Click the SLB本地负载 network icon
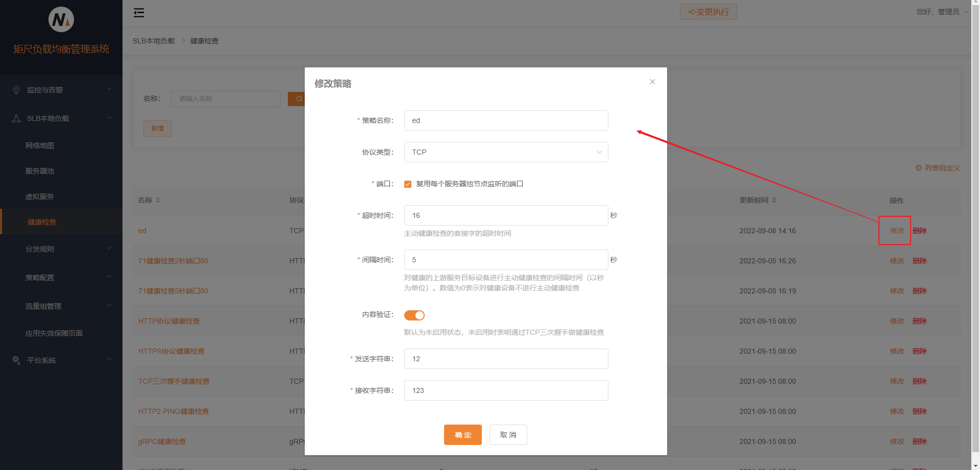Viewport: 980px width, 470px height. point(16,118)
